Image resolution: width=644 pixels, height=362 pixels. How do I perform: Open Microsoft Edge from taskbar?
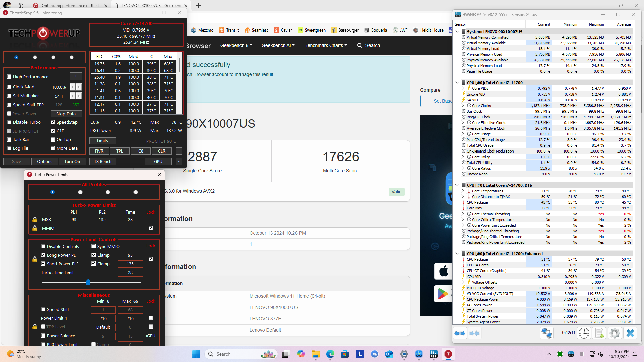pos(330,354)
